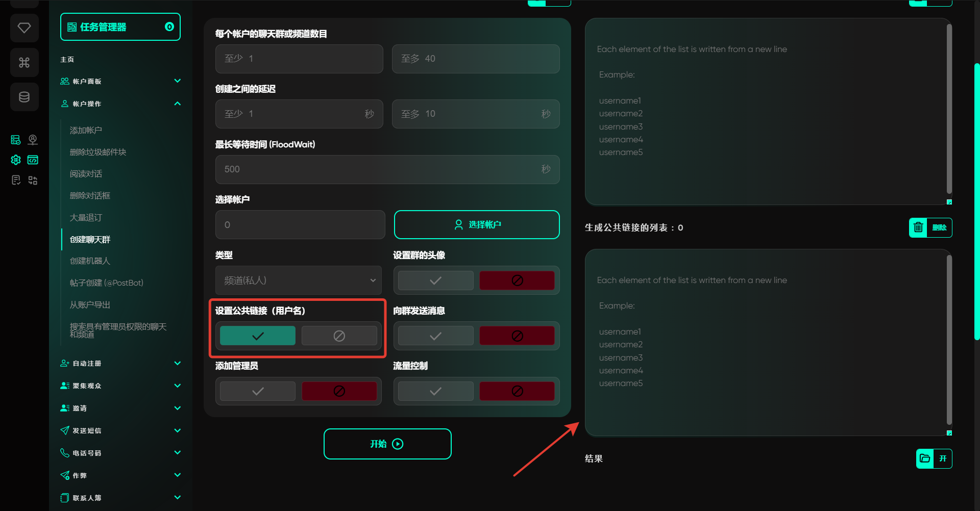Viewport: 980px width, 511px height.
Task: Click the diamond icon in left rail
Action: point(24,28)
